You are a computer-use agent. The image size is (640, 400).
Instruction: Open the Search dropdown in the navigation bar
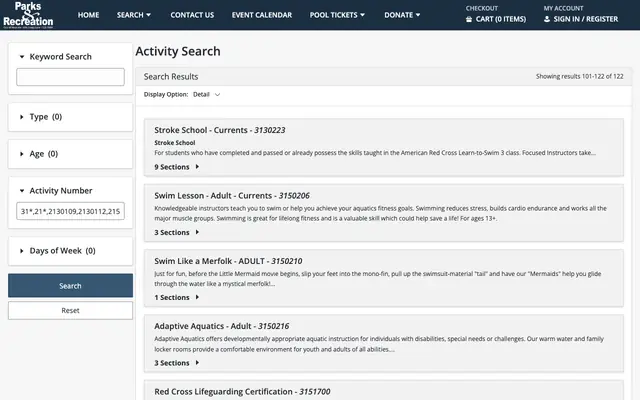133,15
